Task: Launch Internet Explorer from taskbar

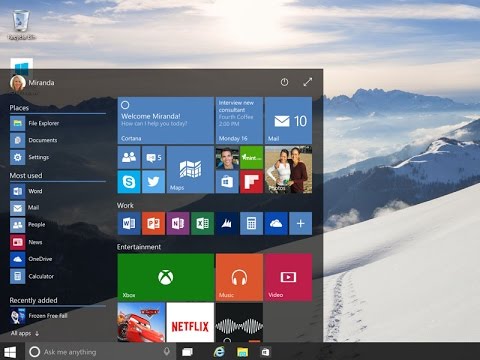Action: 219,352
